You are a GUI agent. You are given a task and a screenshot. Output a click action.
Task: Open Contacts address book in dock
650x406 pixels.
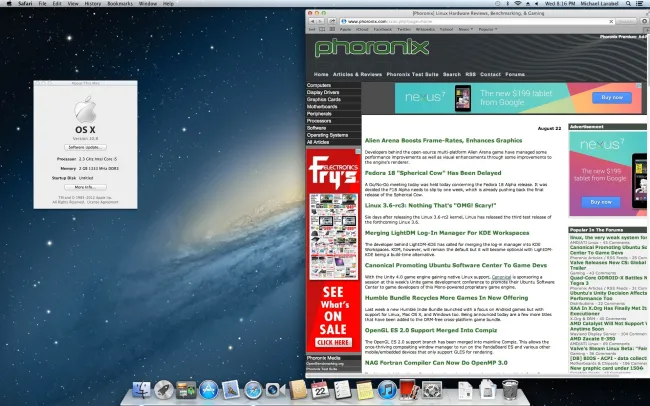click(x=298, y=390)
